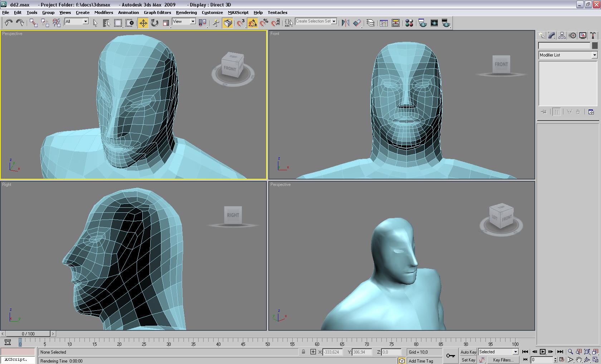
Task: Open the Hierarchy command panel tab
Action: coord(562,35)
